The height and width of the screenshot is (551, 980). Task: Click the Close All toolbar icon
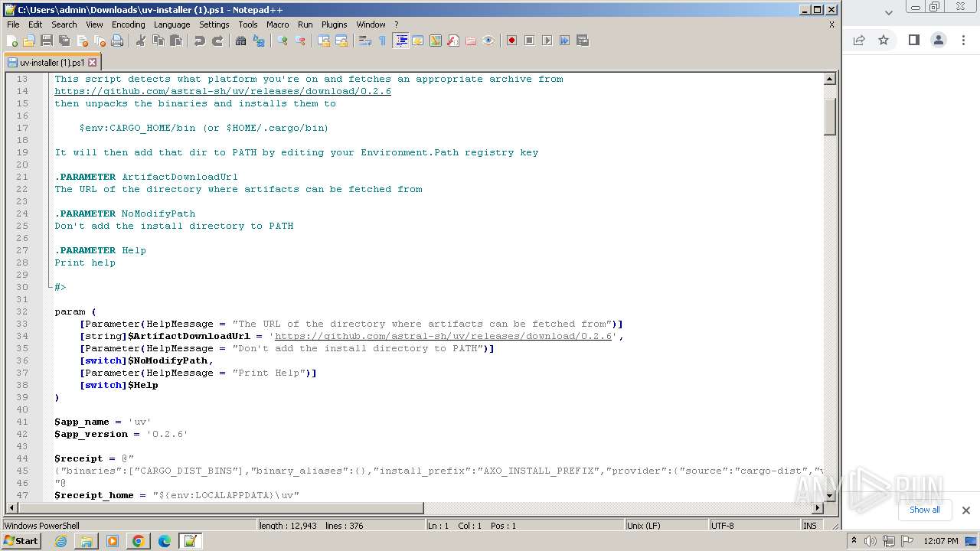tap(100, 41)
